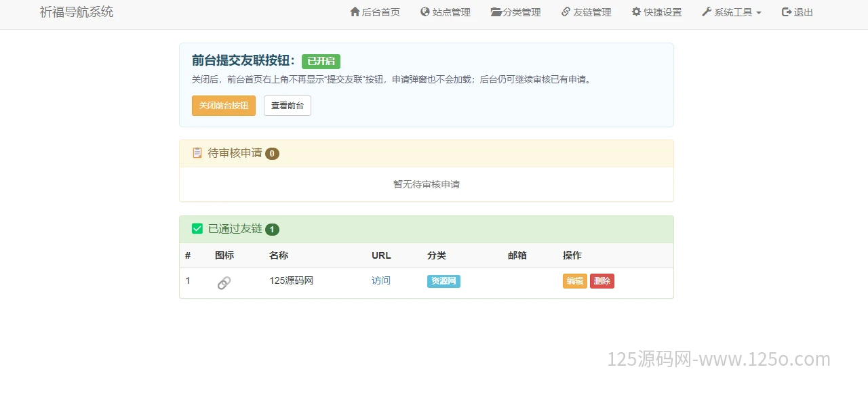Expand the 系统工具 dropdown
Image resolution: width=868 pixels, height=403 pixels.
click(732, 12)
